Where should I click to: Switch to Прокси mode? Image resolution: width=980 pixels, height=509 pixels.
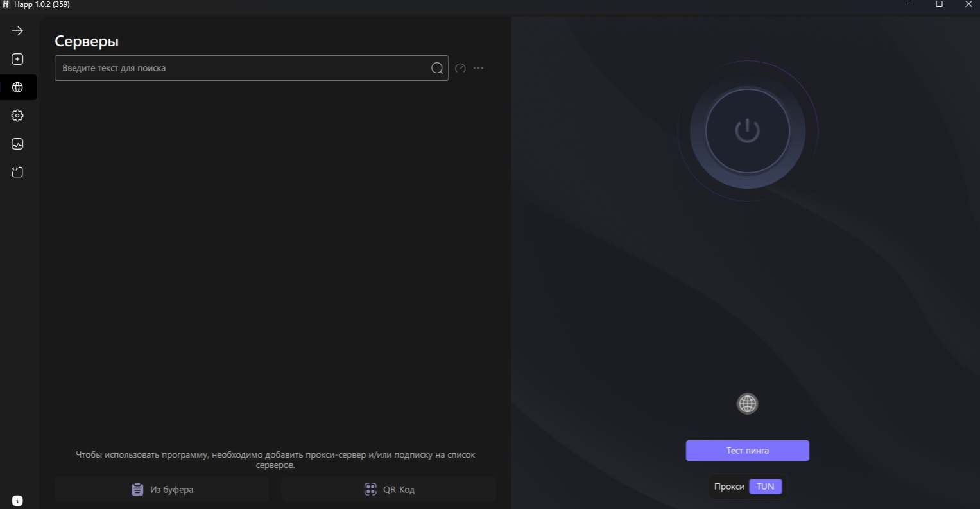[x=729, y=487]
